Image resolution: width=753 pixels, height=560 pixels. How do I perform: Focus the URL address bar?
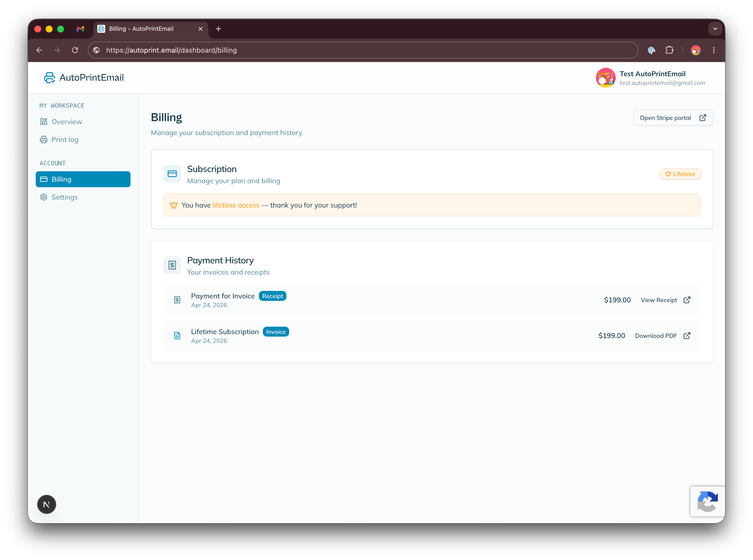[x=363, y=50]
